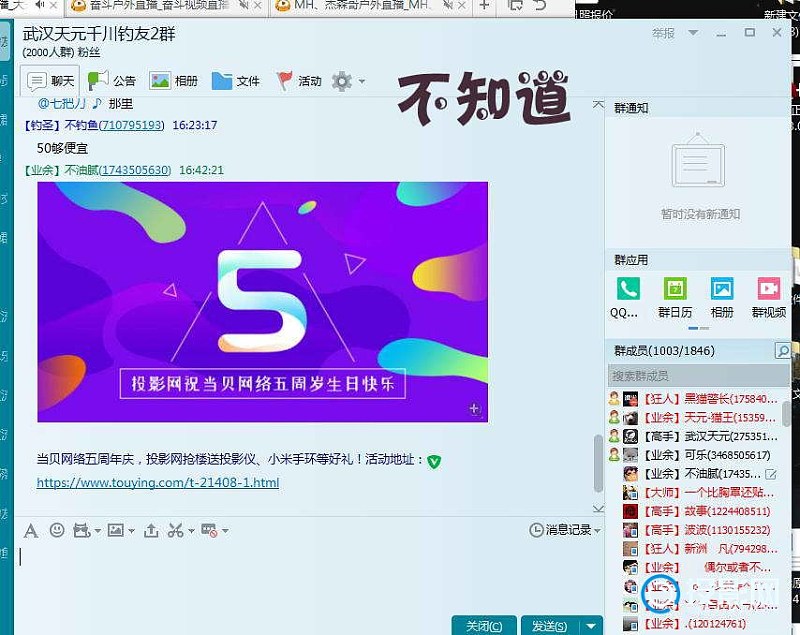This screenshot has height=635, width=800.
Task: Expand the 消息记录 dropdown arrow
Action: (597, 531)
